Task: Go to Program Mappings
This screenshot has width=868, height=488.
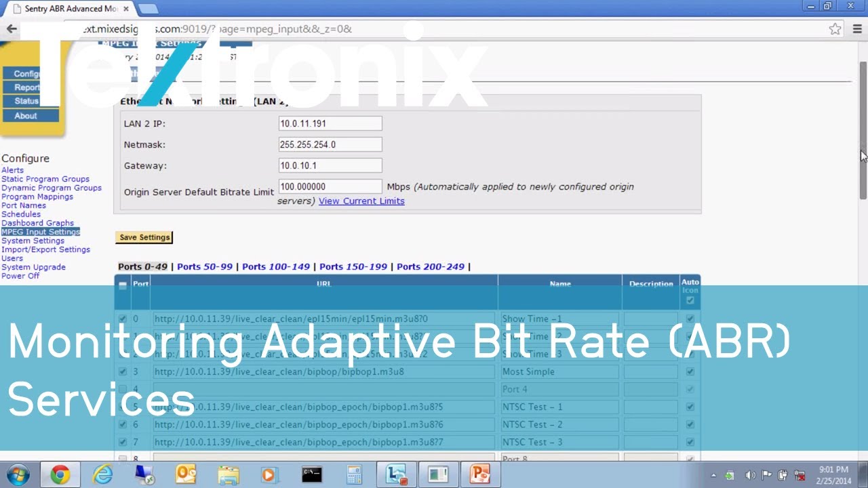Action: coord(37,197)
